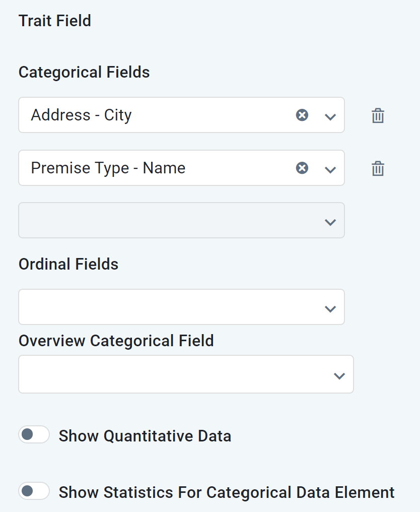Image resolution: width=420 pixels, height=512 pixels.
Task: Open the empty third categorical field dropdown
Action: [x=330, y=221]
